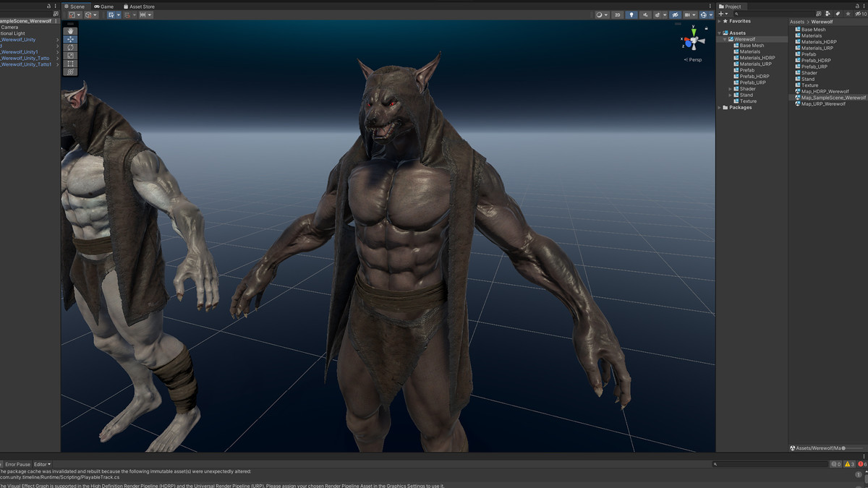
Task: Switch to the Game tab
Action: point(104,7)
